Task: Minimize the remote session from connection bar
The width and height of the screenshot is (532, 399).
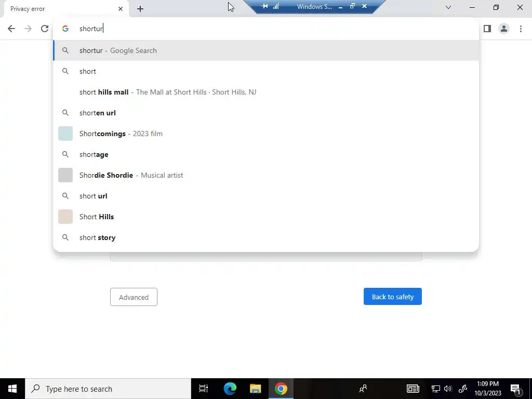Action: [340, 6]
